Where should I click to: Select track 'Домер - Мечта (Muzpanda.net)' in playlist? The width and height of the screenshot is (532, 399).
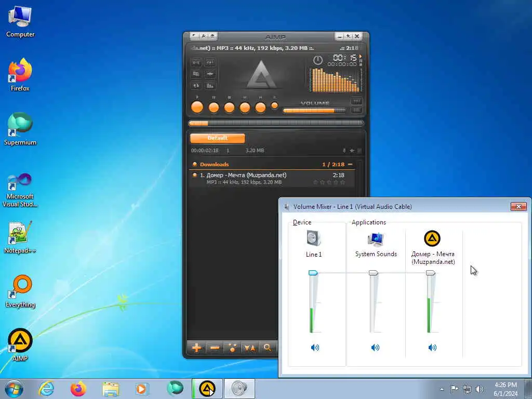point(272,179)
